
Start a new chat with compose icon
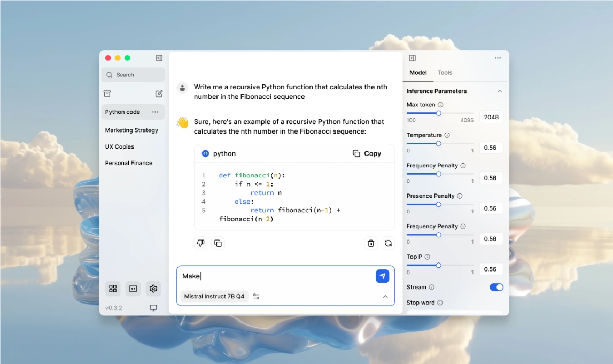click(159, 94)
